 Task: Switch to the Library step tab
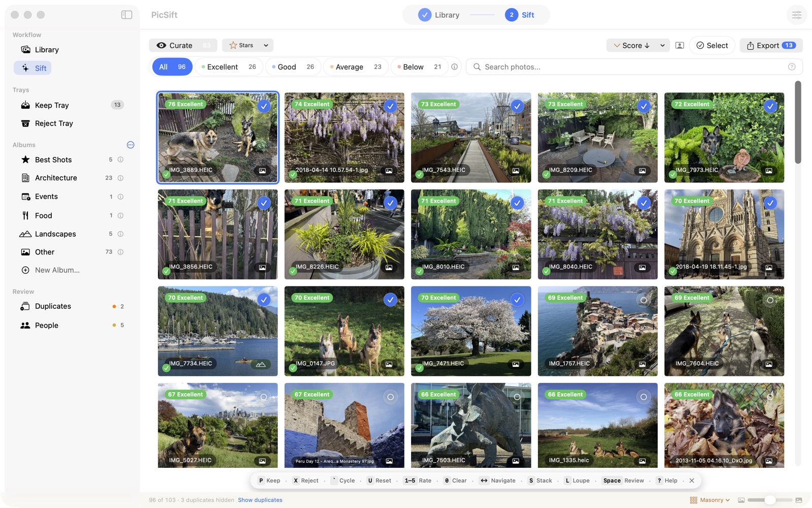click(439, 15)
